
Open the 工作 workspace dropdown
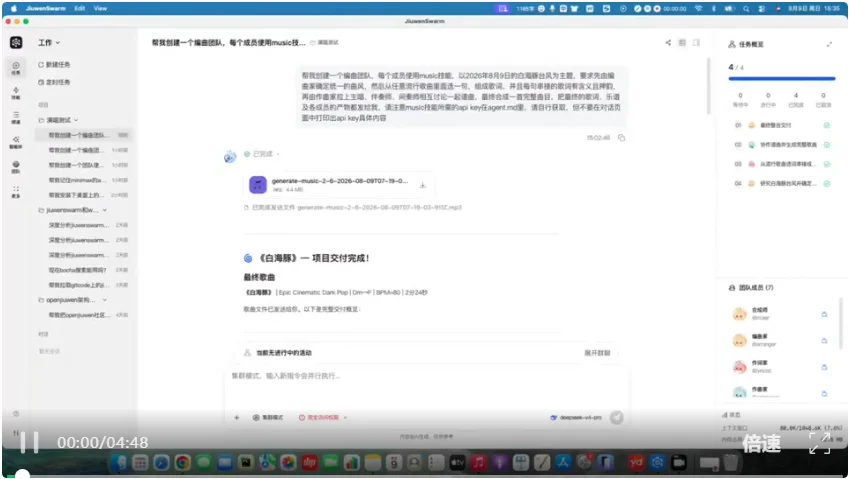(x=49, y=42)
